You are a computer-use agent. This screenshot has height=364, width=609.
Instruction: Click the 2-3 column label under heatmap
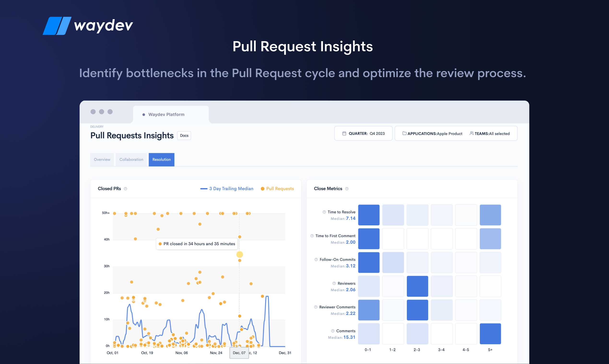(417, 350)
